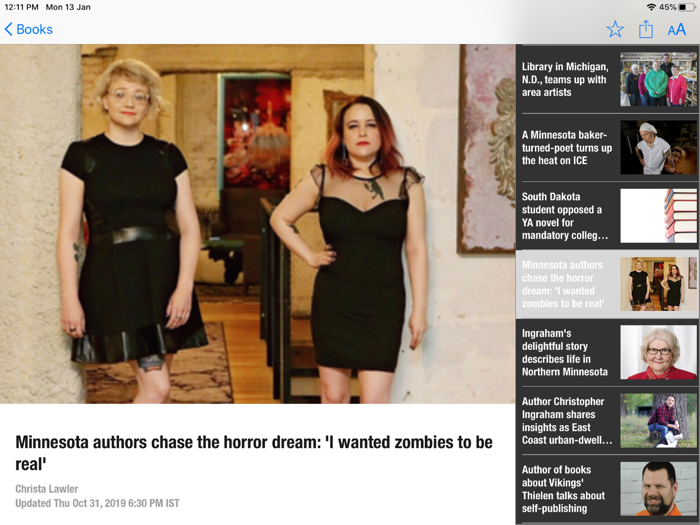The width and height of the screenshot is (700, 525).
Task: Open the share sheet icon
Action: click(646, 29)
